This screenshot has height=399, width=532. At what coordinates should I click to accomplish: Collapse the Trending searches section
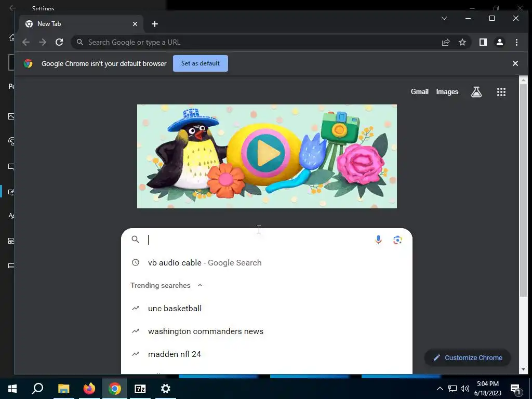coord(200,285)
